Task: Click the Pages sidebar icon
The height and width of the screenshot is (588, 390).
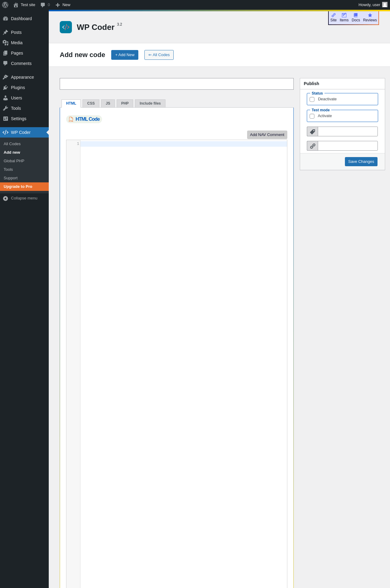Action: pos(5,53)
